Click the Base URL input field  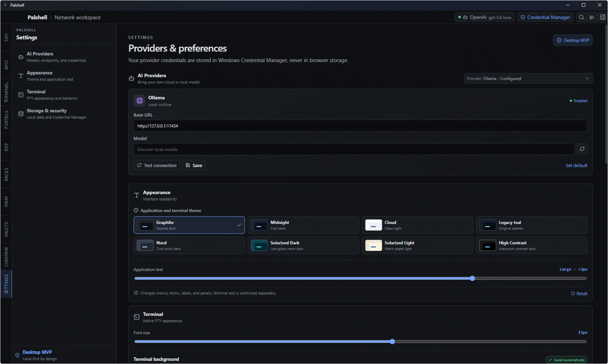tap(361, 126)
